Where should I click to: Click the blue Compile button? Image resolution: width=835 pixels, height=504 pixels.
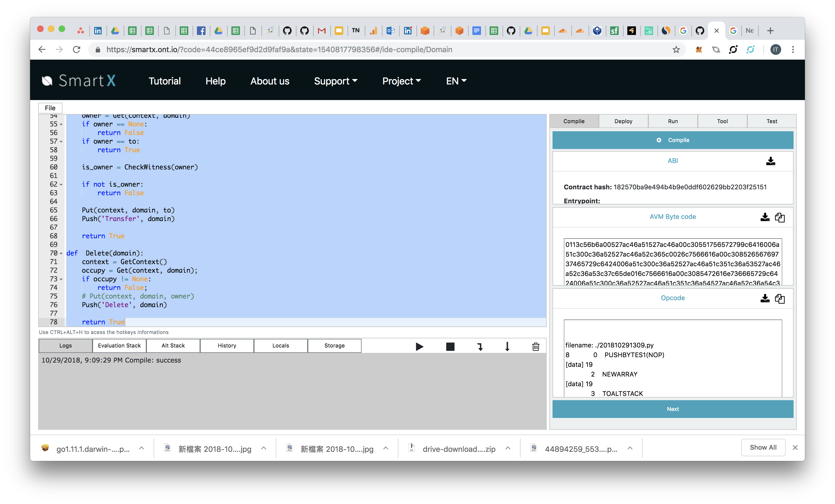(x=673, y=140)
